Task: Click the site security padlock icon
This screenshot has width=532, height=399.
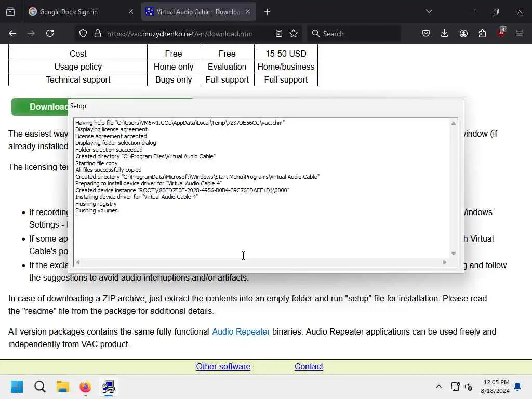Action: point(98,34)
